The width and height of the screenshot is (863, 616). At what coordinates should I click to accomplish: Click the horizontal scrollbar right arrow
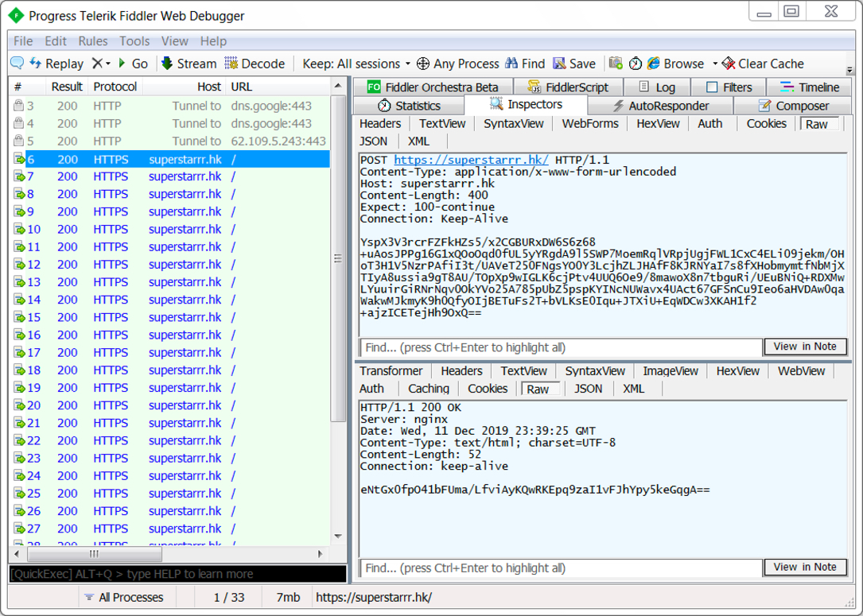321,554
